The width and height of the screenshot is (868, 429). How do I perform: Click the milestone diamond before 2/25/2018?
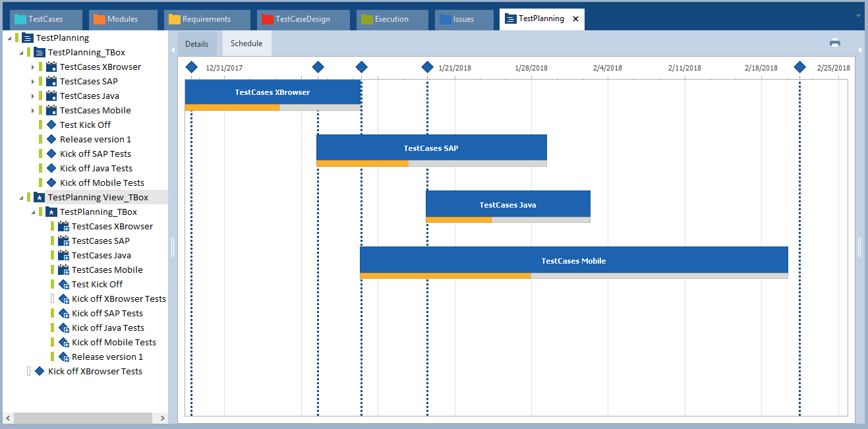(799, 67)
